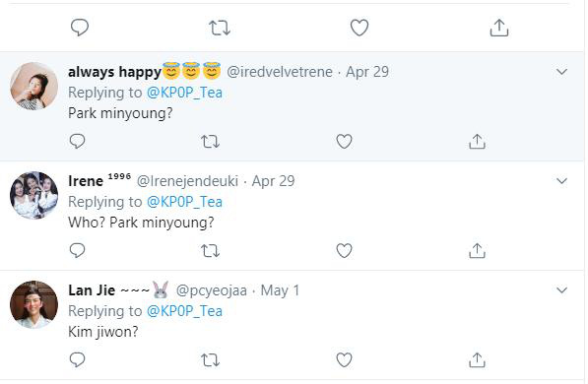
Task: Reply to Irene's 'Who? Park minyoung?' tweet
Action: (77, 250)
